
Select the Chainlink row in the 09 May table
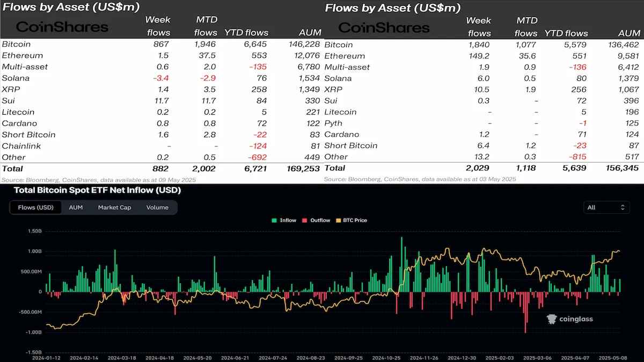[19, 146]
